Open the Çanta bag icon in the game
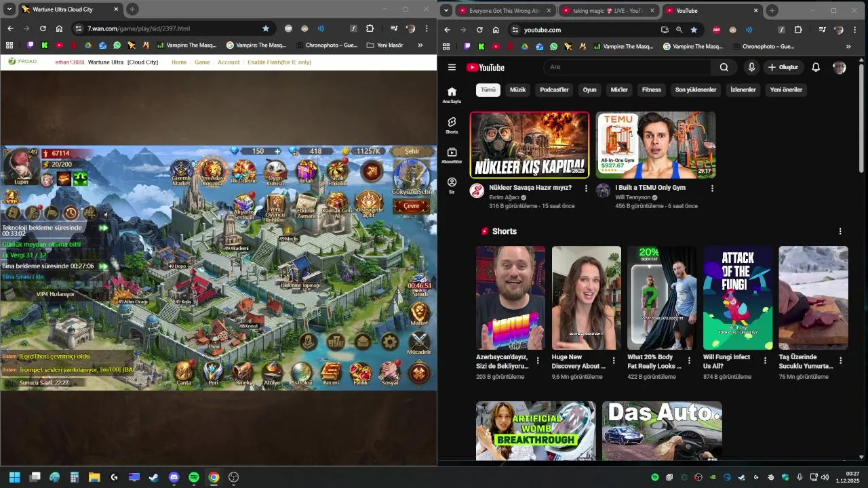The image size is (868, 488). [x=184, y=372]
